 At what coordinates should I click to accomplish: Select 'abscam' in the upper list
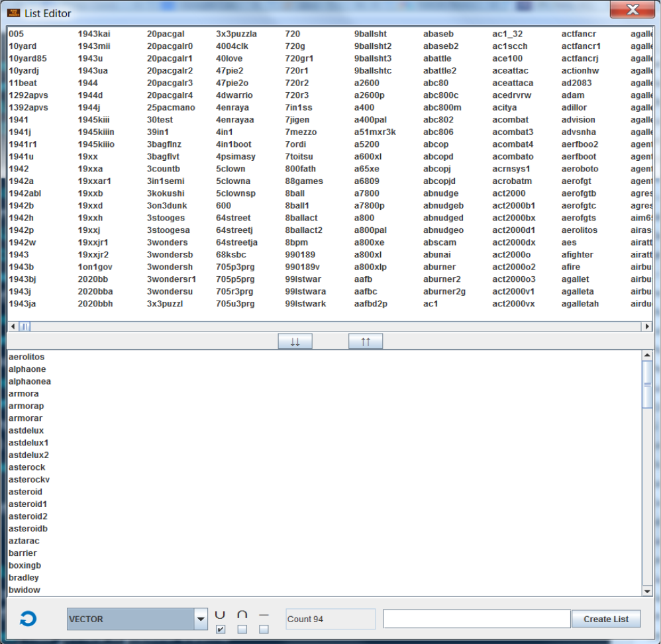[x=440, y=242]
